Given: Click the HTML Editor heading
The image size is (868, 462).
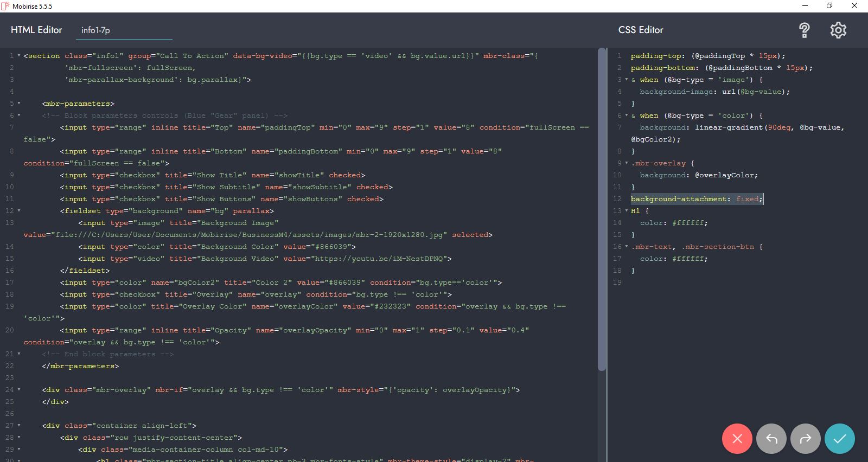Looking at the screenshot, I should (36, 30).
